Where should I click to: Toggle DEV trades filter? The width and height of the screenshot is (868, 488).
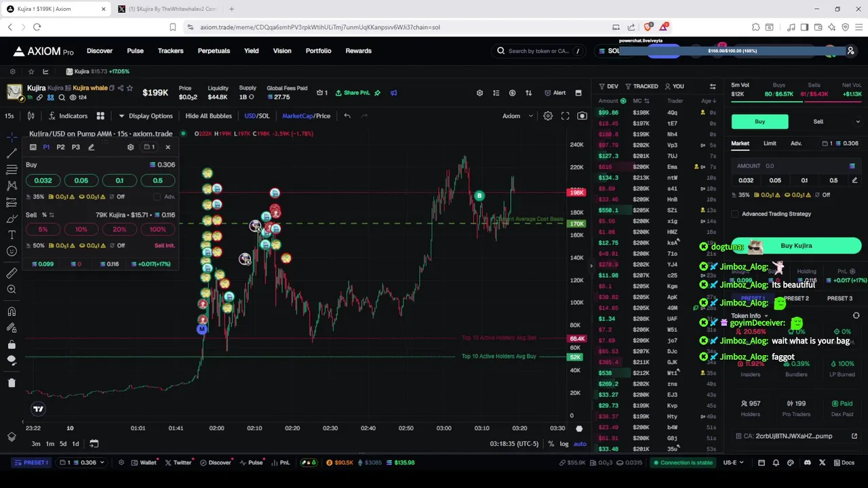[x=608, y=87]
